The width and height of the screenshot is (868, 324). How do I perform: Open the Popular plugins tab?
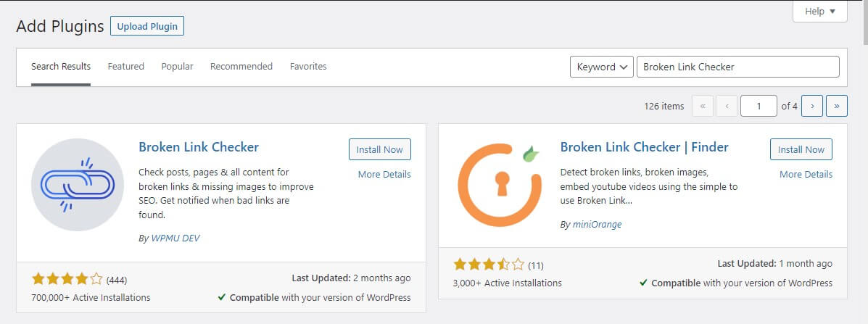click(x=177, y=67)
